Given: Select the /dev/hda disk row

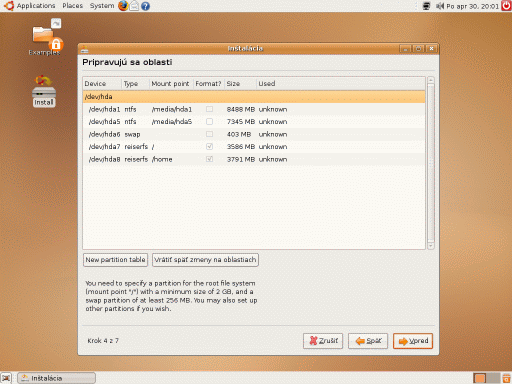Looking at the screenshot, I should click(x=254, y=97).
